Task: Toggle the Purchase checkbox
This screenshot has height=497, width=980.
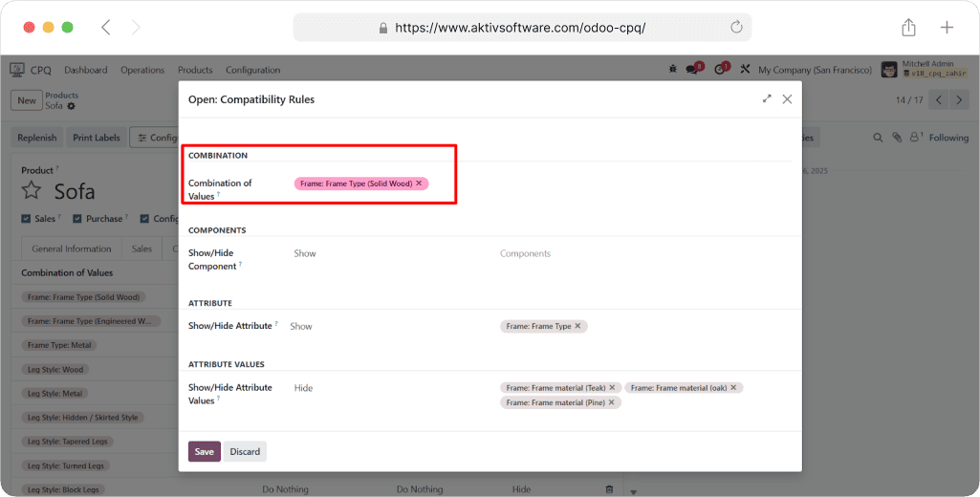Action: (77, 219)
